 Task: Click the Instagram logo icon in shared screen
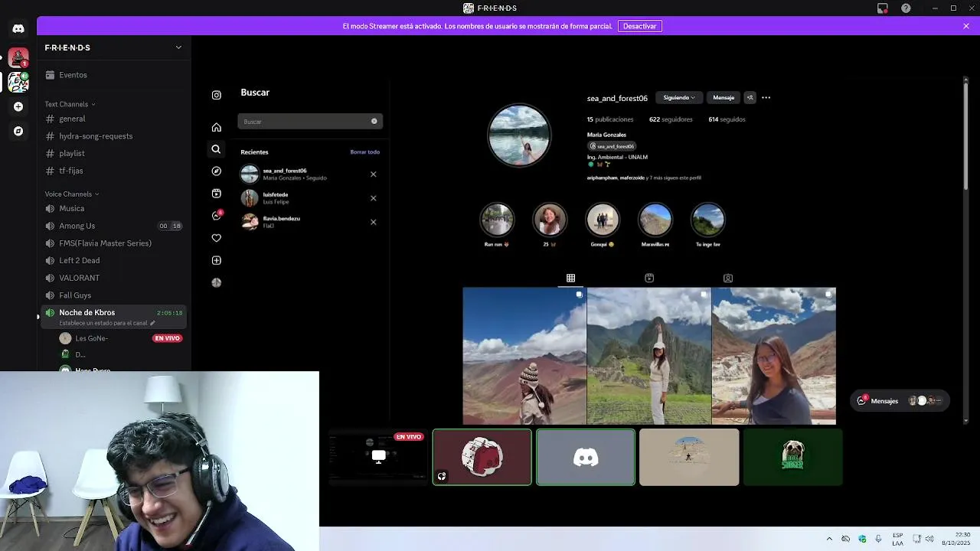217,95
